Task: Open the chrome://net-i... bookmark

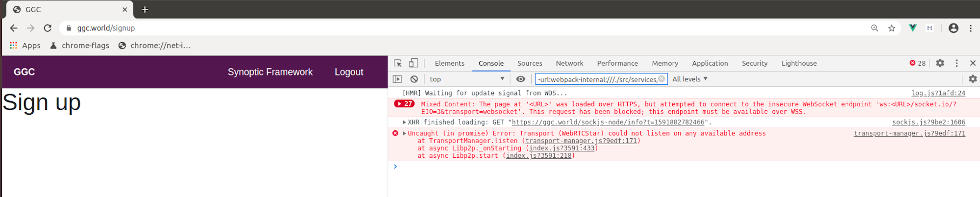Action: (x=154, y=45)
